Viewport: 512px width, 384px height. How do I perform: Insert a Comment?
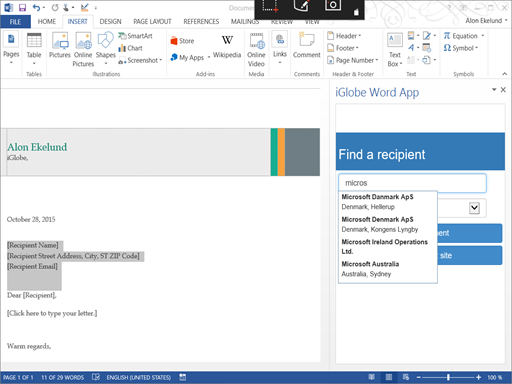307,45
